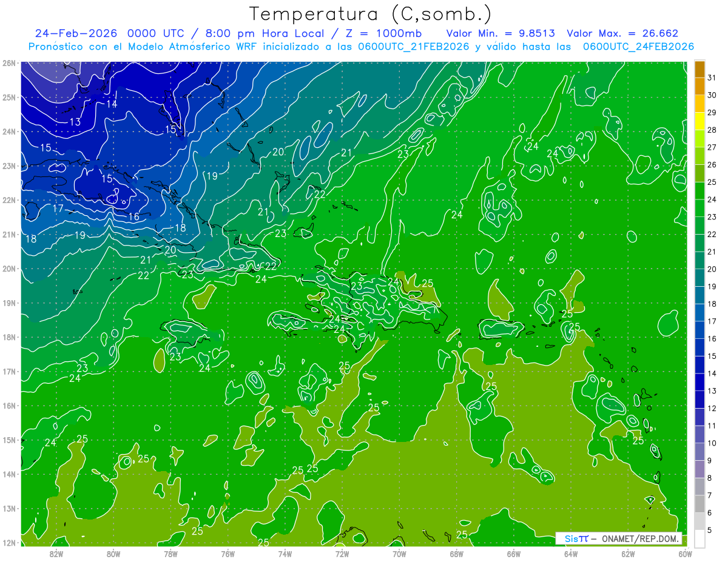Click the '12N' latitude axis label

[8, 543]
